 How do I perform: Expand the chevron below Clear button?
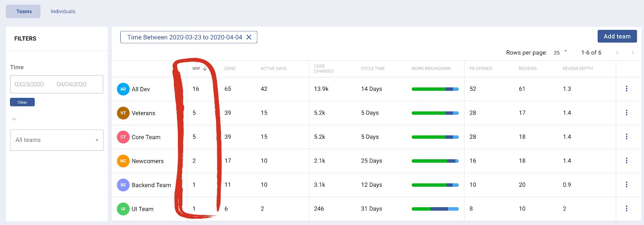[14, 119]
